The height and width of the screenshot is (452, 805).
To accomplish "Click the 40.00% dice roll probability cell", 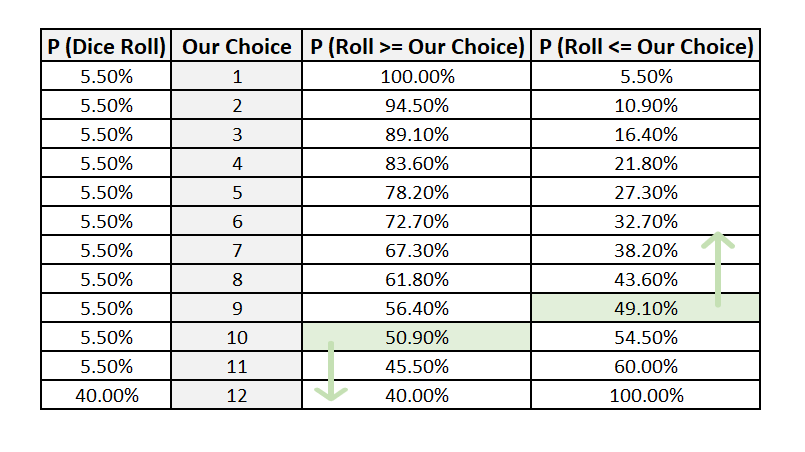I will (106, 396).
